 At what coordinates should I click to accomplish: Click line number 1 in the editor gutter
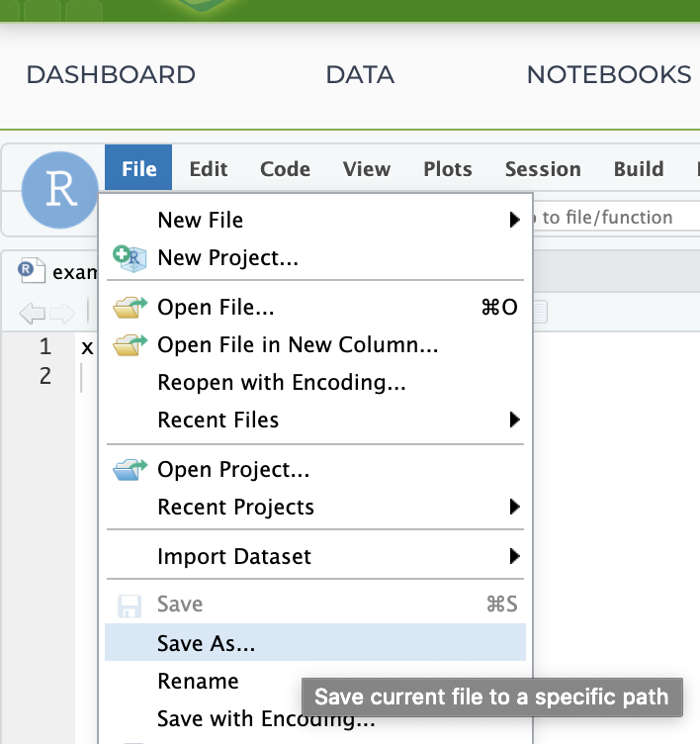45,346
